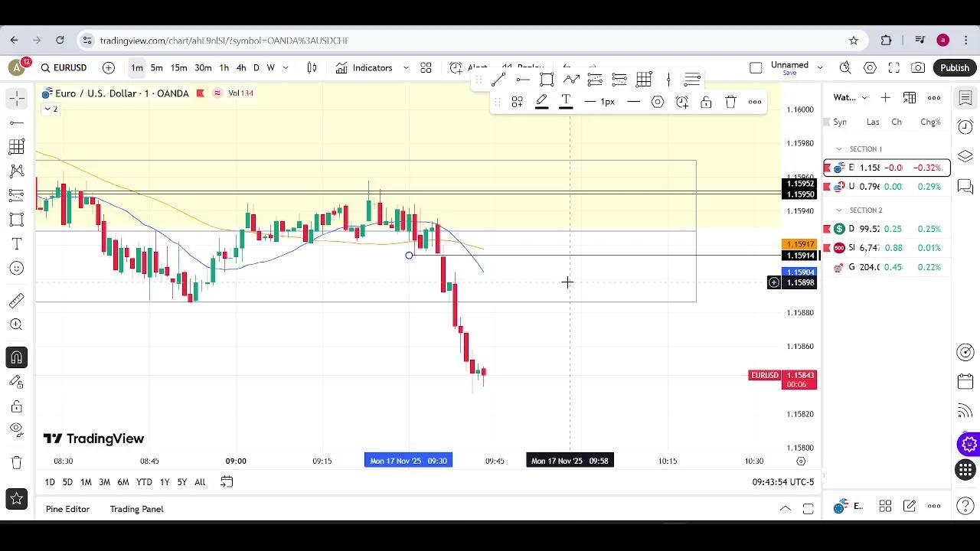Image resolution: width=980 pixels, height=551 pixels.
Task: Toggle Magnet mode
Action: (x=16, y=357)
